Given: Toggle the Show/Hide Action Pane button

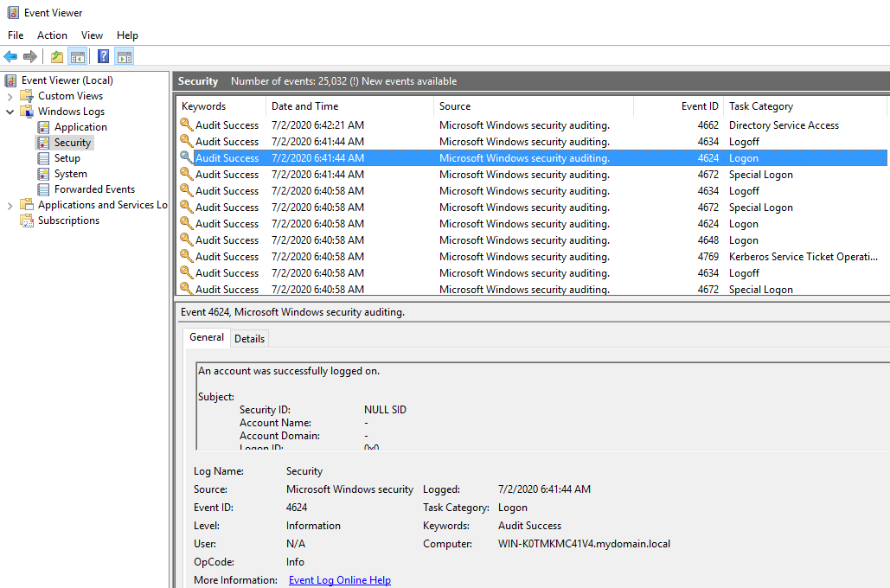Looking at the screenshot, I should click(124, 57).
